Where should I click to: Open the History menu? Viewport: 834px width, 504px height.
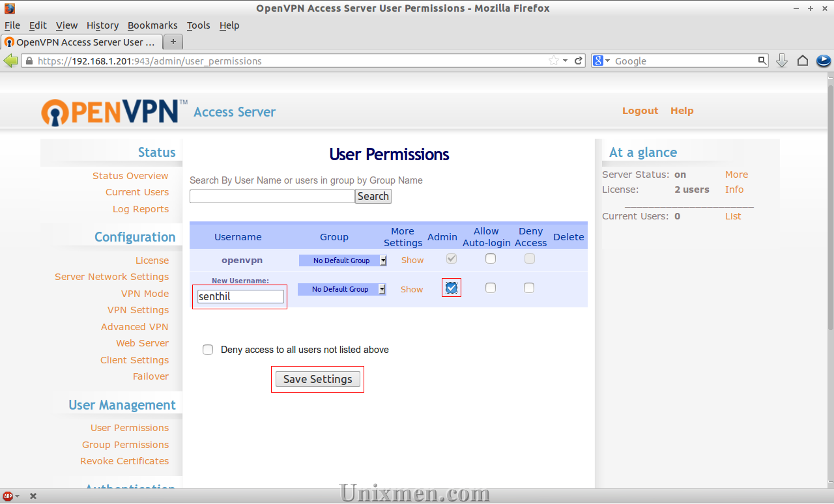tap(102, 25)
